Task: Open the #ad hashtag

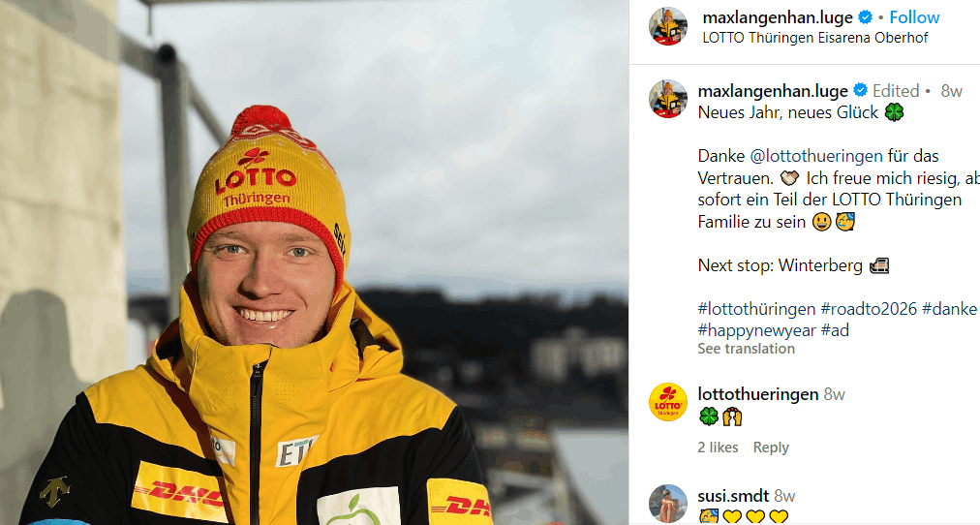Action: click(x=835, y=330)
